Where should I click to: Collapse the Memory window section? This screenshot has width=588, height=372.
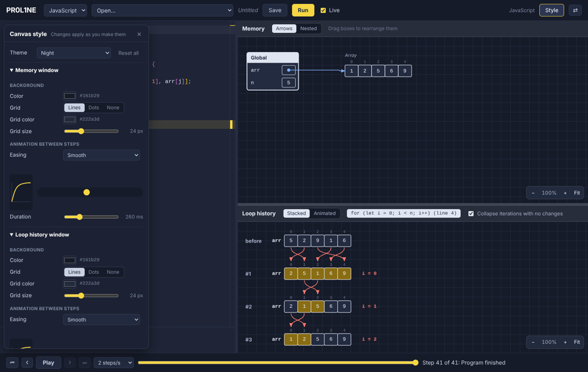34,70
